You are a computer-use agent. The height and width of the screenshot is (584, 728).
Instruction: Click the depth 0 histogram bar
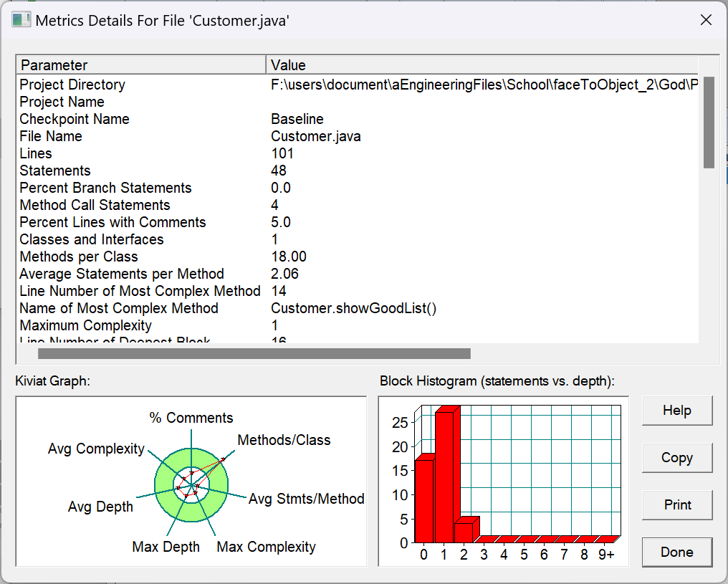pos(424,500)
